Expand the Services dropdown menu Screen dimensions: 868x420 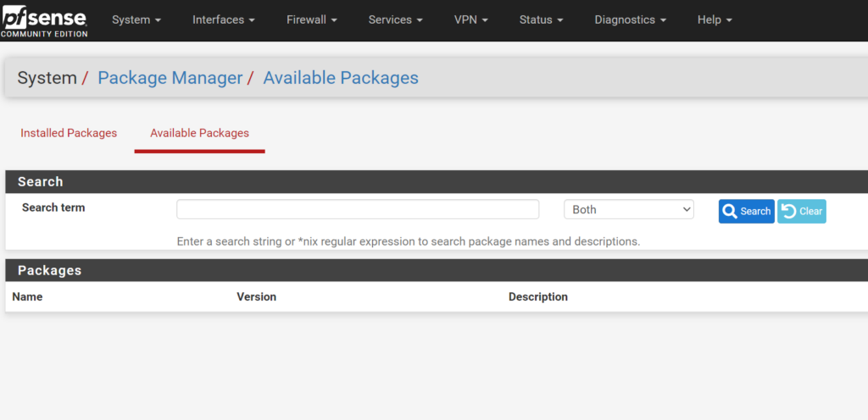tap(396, 19)
